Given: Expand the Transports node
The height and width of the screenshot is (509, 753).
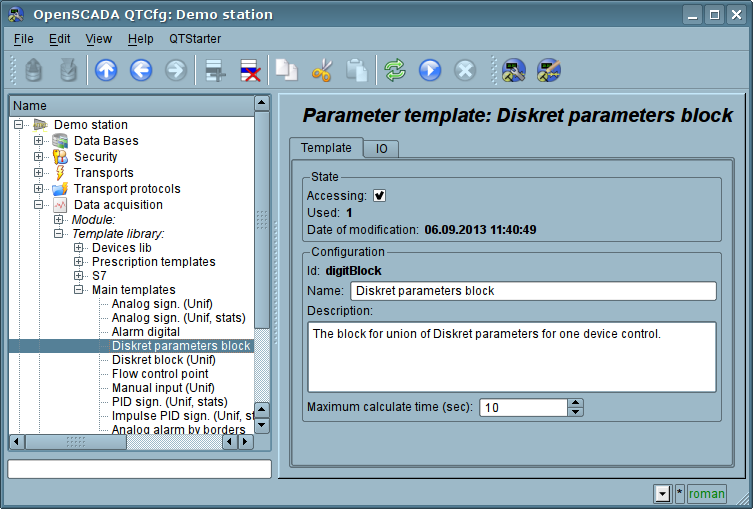Looking at the screenshot, I should pyautogui.click(x=38, y=172).
